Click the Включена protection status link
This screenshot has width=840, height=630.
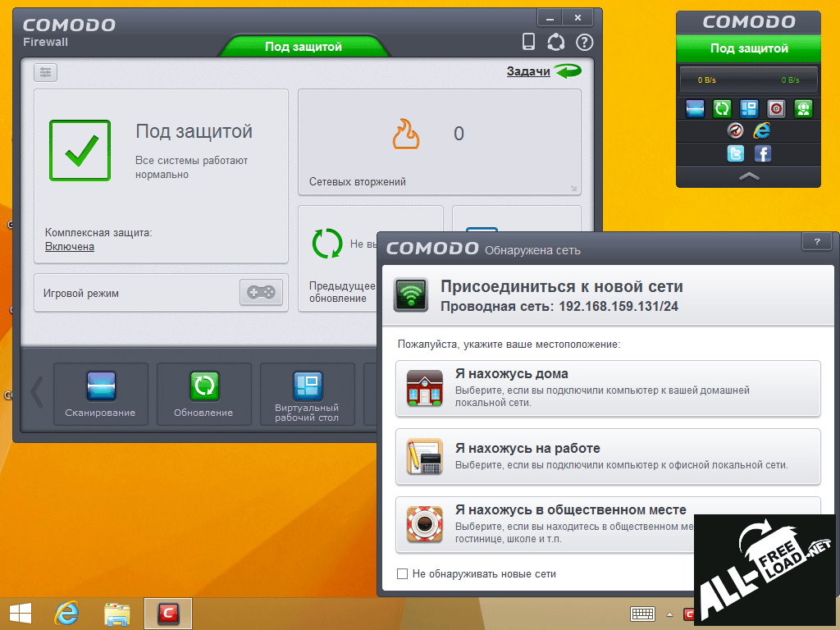70,247
